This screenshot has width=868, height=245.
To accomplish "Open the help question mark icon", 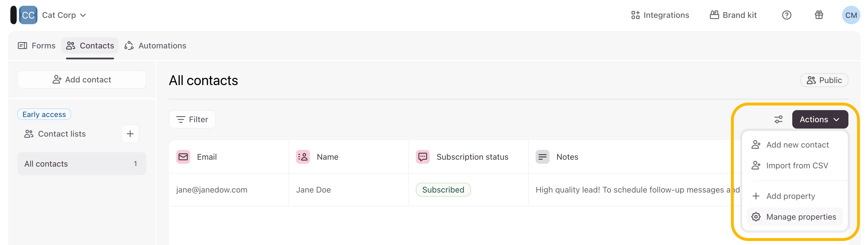I will tap(786, 15).
